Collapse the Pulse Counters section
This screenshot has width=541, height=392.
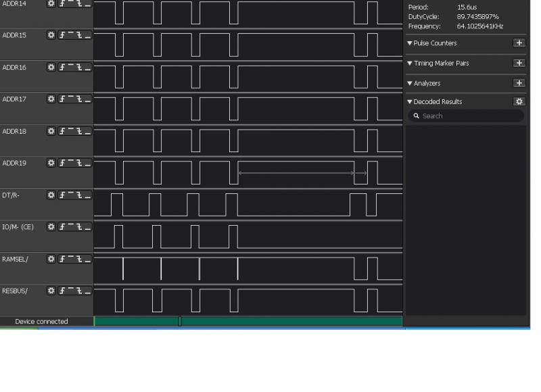(410, 43)
